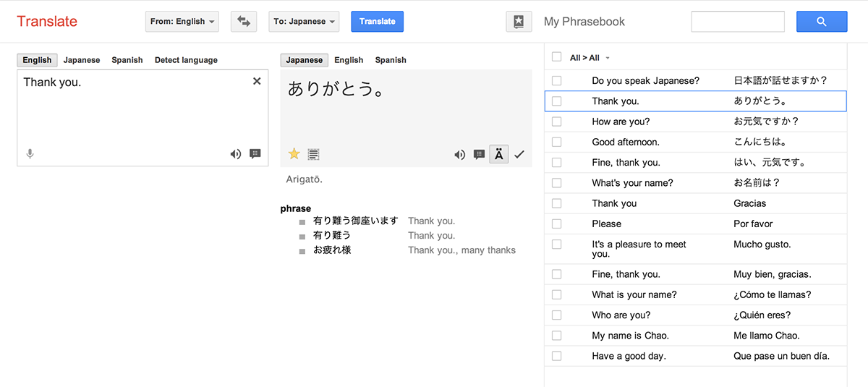This screenshot has width=868, height=387.
Task: Tick the 'Good afternoon.' phrase checkbox
Action: pyautogui.click(x=556, y=142)
